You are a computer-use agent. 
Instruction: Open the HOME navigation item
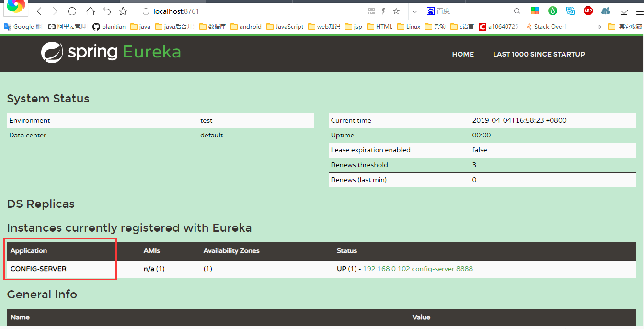(463, 54)
